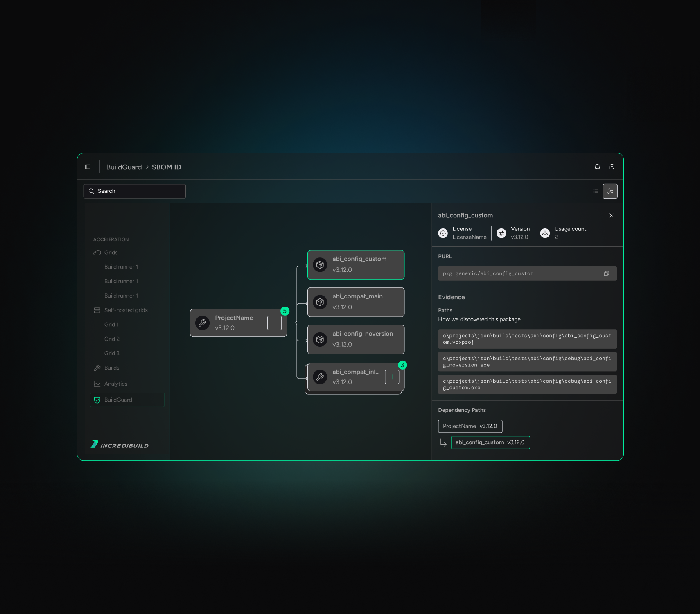Go to BuildGuard breadcrumb
700x614 pixels.
pyautogui.click(x=124, y=167)
